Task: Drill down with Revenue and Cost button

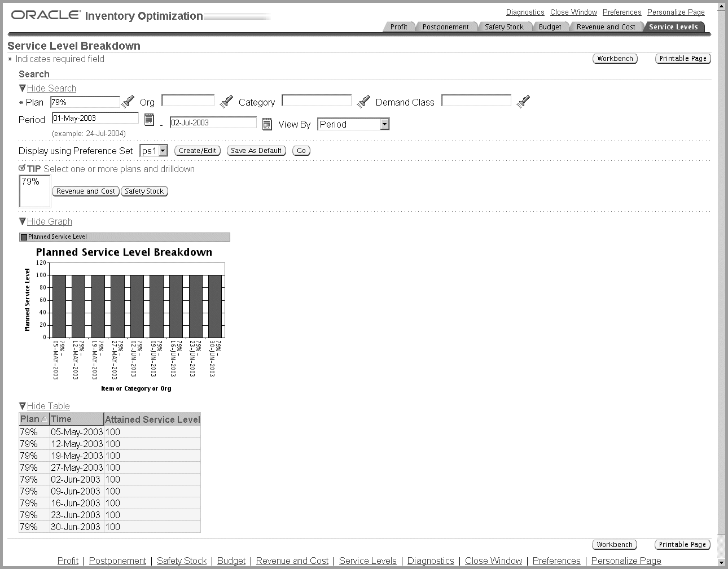Action: 86,191
